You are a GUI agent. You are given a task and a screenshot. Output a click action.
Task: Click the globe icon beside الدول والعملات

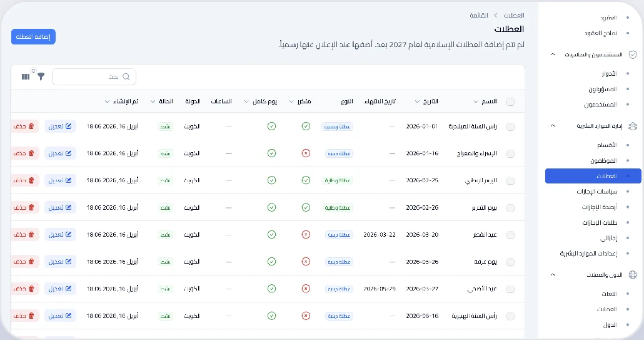(633, 275)
